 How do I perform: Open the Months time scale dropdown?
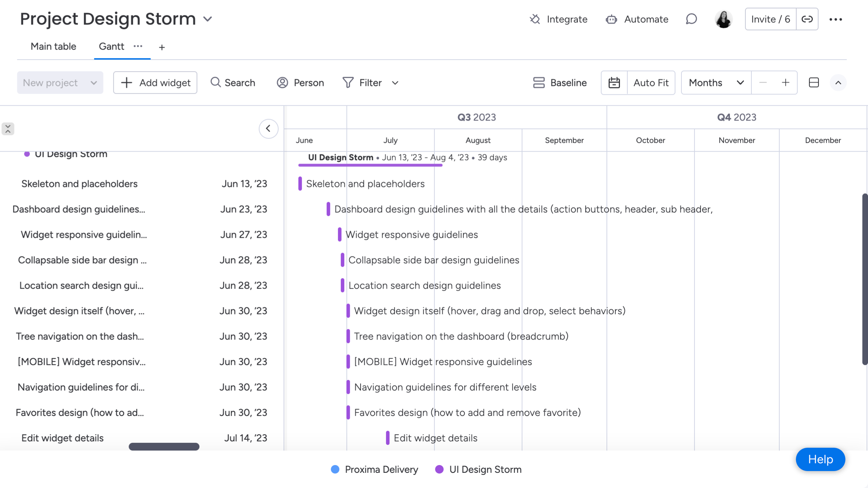coord(716,83)
